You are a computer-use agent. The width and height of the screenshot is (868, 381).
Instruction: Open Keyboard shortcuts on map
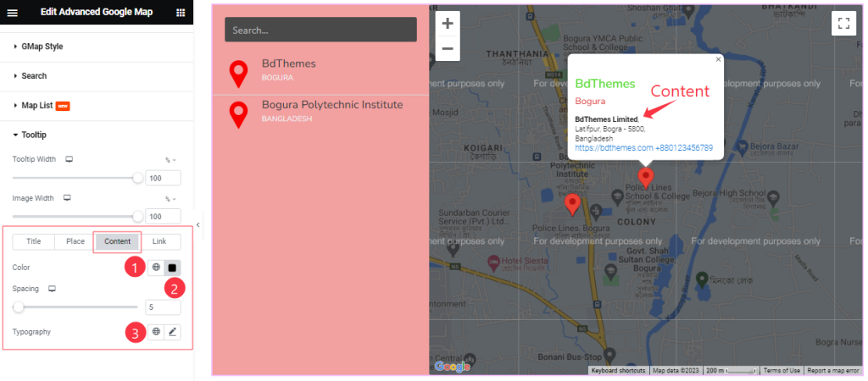pyautogui.click(x=617, y=371)
